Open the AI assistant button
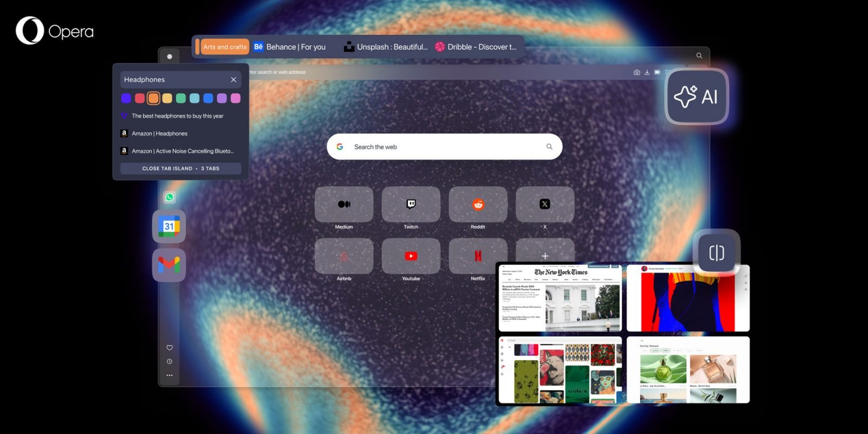This screenshot has width=868, height=434. click(x=697, y=97)
